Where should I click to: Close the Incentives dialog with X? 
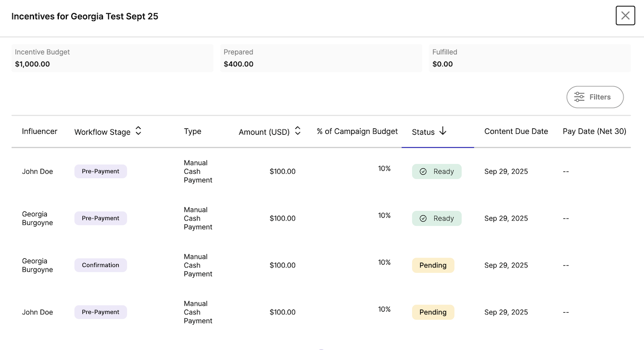625,16
